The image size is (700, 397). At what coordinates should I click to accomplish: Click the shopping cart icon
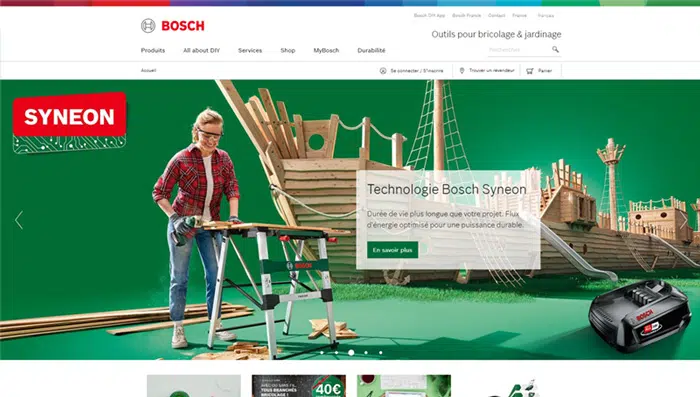point(530,71)
